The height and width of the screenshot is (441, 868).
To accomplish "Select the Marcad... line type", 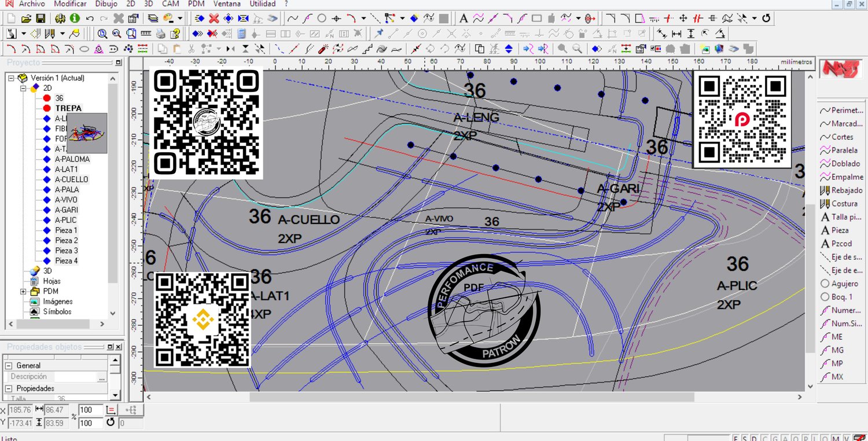I will [842, 124].
